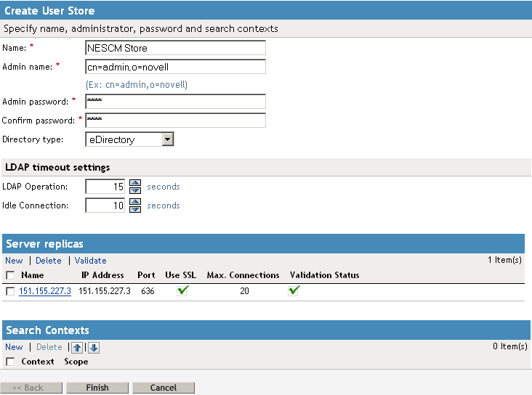Click max connections value 20
The image size is (532, 395).
click(244, 291)
